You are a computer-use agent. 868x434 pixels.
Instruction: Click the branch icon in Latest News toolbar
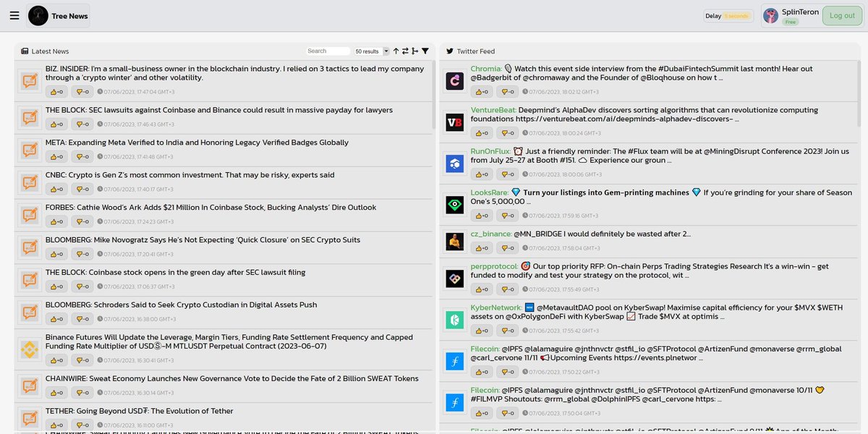tap(414, 51)
